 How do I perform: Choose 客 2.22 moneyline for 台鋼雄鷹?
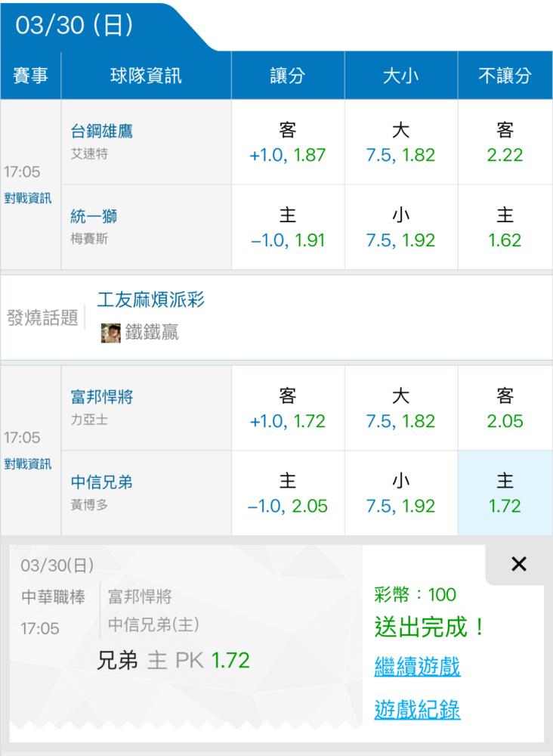[x=505, y=142]
